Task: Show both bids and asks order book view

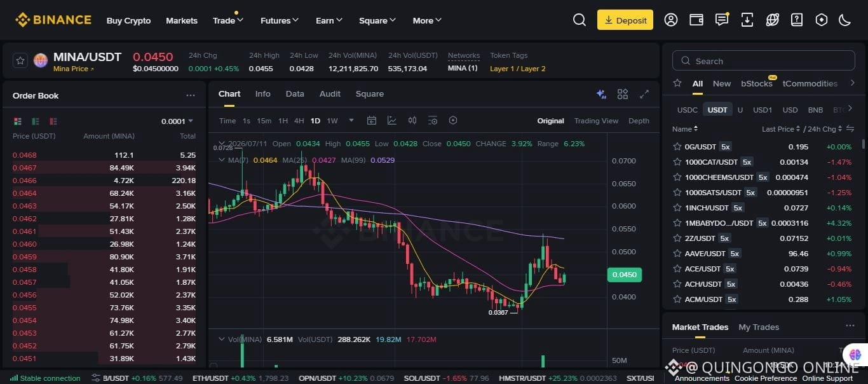Action: 18,121
